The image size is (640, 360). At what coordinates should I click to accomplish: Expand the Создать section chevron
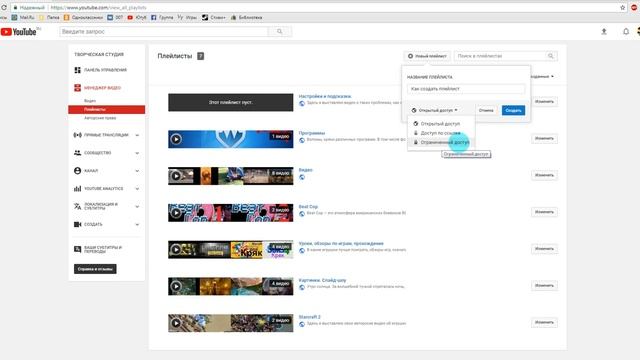(x=137, y=224)
